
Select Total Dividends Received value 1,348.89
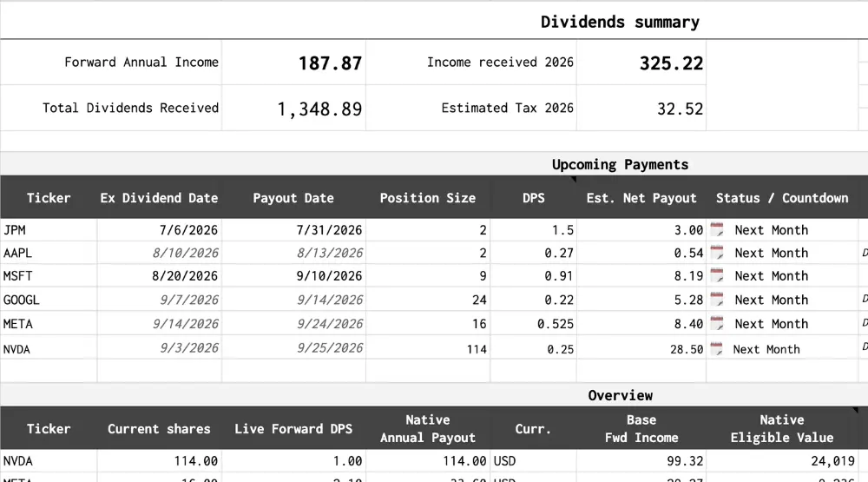(319, 109)
